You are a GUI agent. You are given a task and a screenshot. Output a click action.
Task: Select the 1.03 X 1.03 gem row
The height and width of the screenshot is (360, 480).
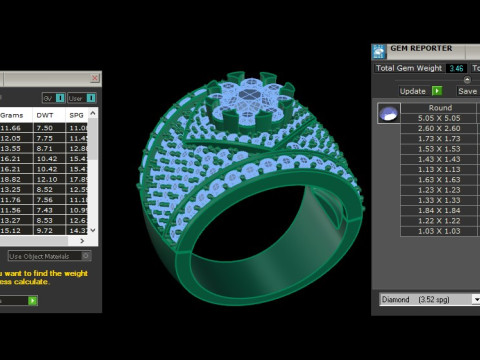tap(438, 231)
